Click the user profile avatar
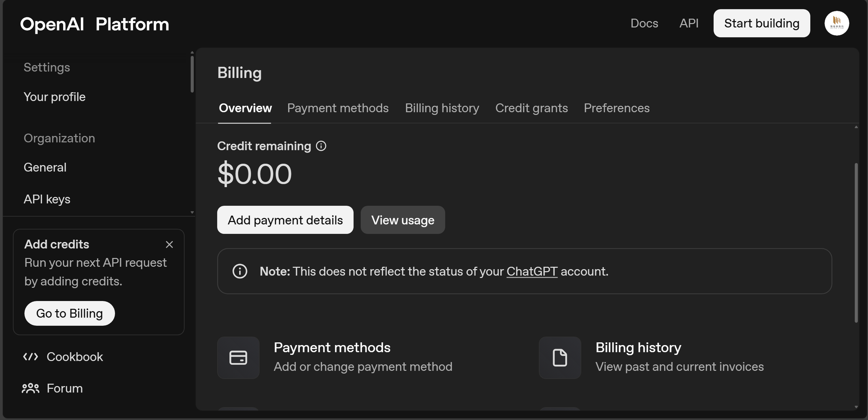Viewport: 868px width, 420px height. pyautogui.click(x=836, y=23)
